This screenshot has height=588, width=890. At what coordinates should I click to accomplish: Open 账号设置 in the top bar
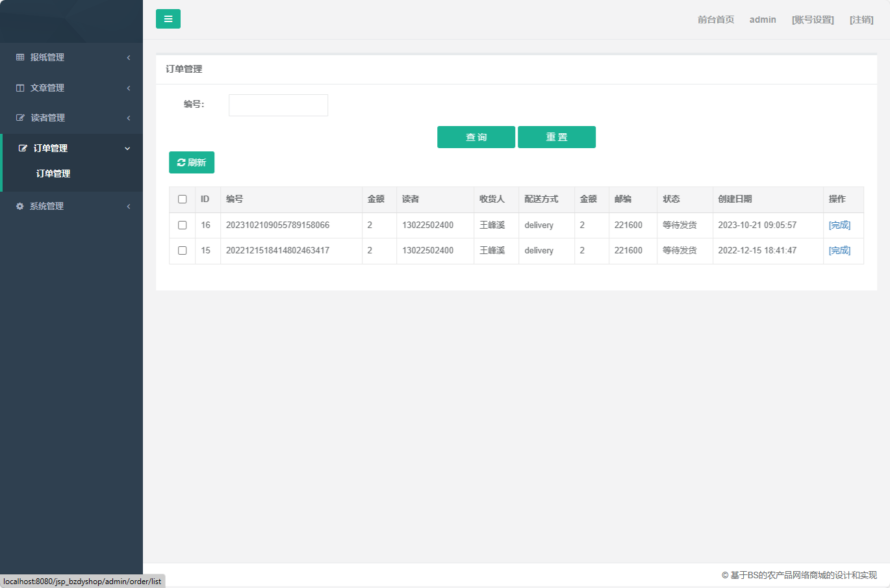click(x=813, y=19)
